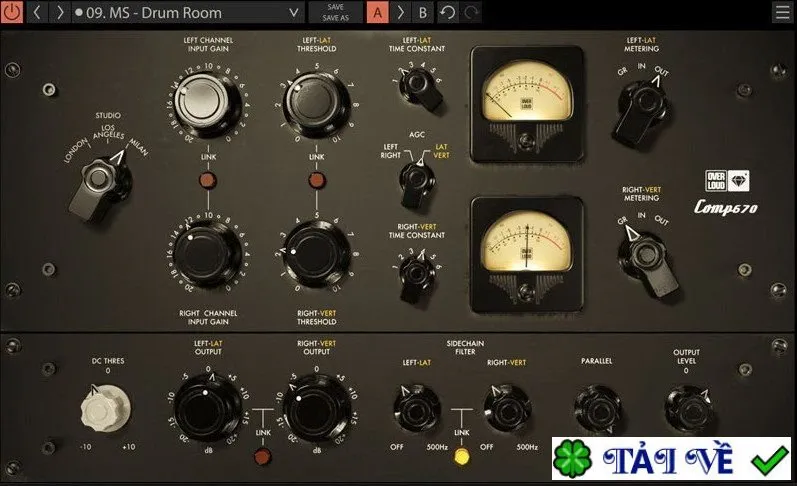The image size is (797, 486).
Task: Toggle the plugin power bypass button
Action: pyautogui.click(x=12, y=12)
